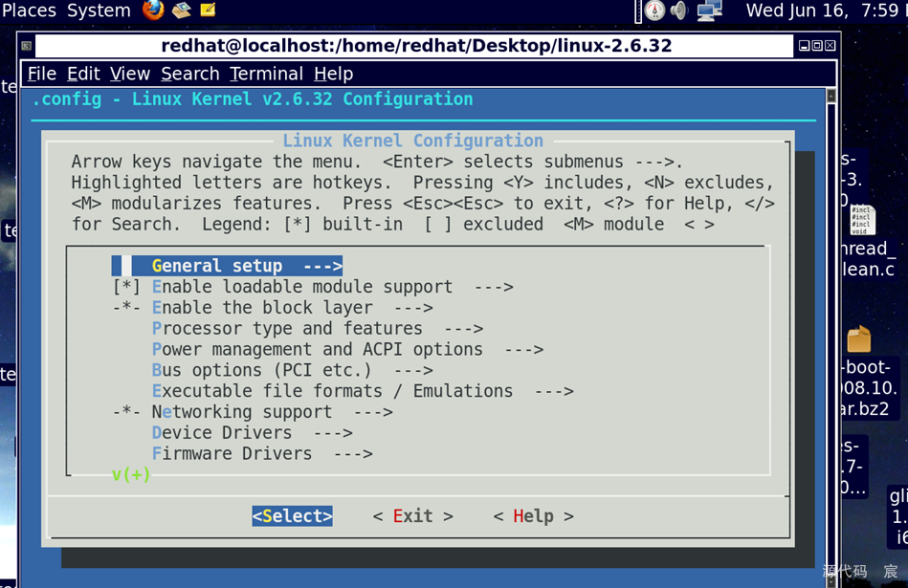Screen dimensions: 908x588
Task: Open the Places panel menu
Action: click(29, 10)
